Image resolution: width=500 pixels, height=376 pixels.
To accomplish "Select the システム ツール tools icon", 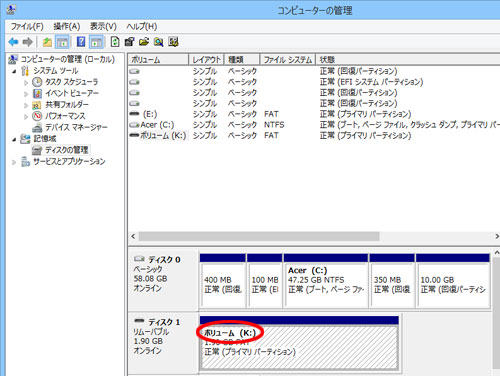I will click(x=25, y=71).
